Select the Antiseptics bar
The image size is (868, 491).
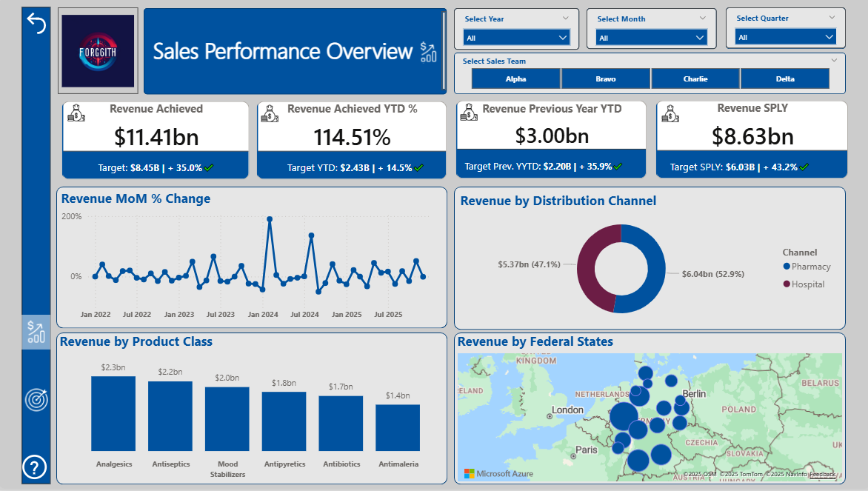pos(170,416)
